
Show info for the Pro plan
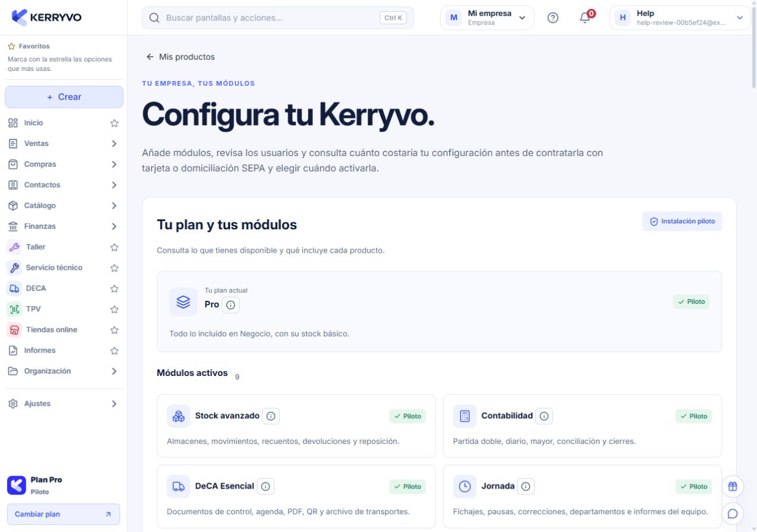pos(231,305)
